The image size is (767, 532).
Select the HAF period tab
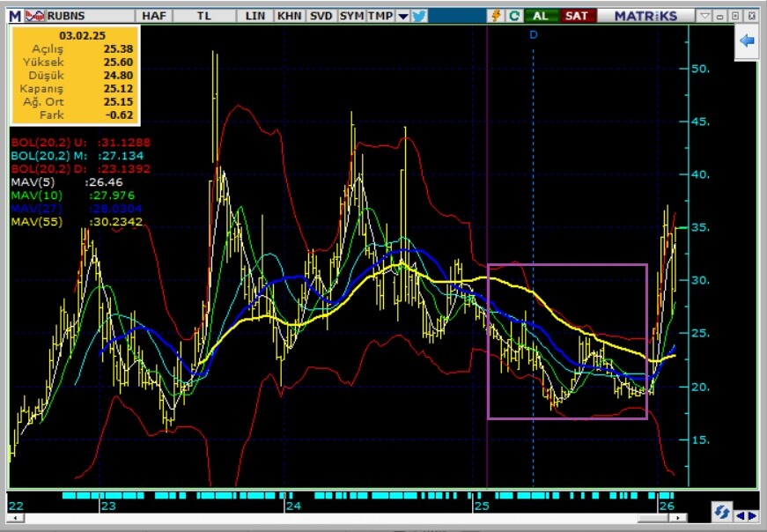(153, 16)
